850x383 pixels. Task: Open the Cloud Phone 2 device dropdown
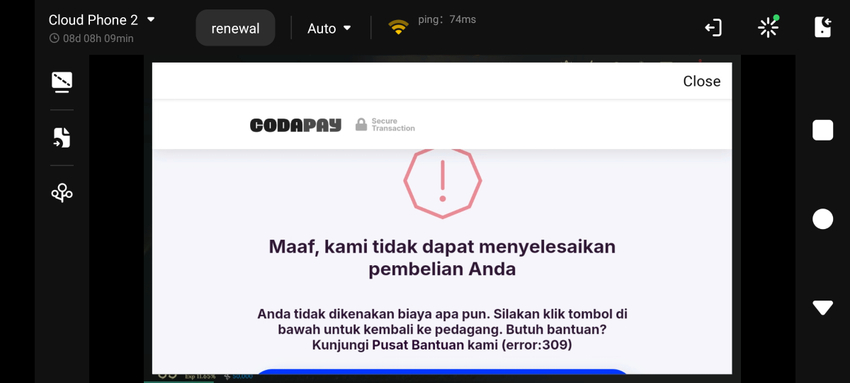click(101, 20)
